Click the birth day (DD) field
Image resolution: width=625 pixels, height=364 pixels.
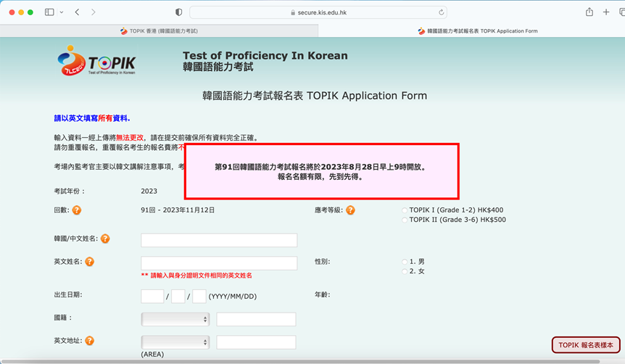(199, 297)
